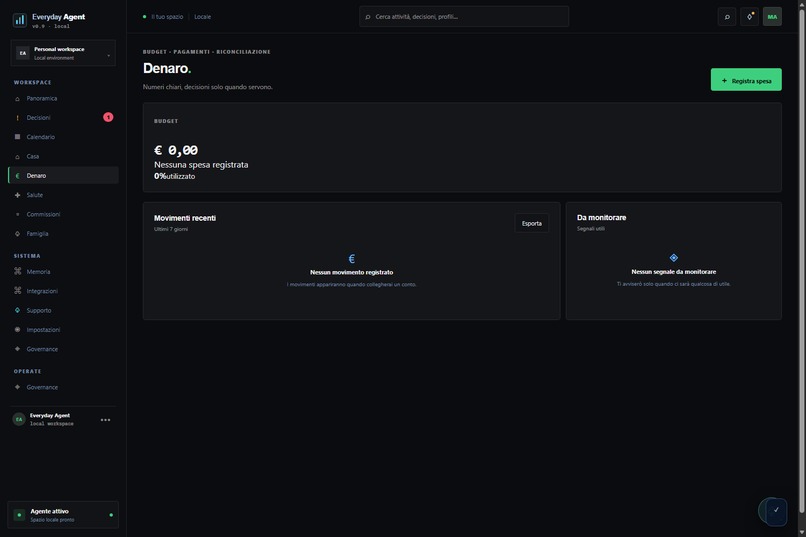
Task: Go to Decisioni in the sidebar
Action: pyautogui.click(x=63, y=118)
